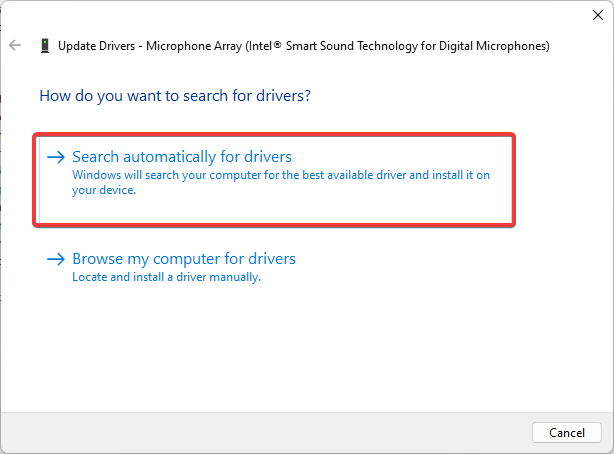Click the Cancel button
Viewport: 614px width, 454px height.
coord(567,432)
